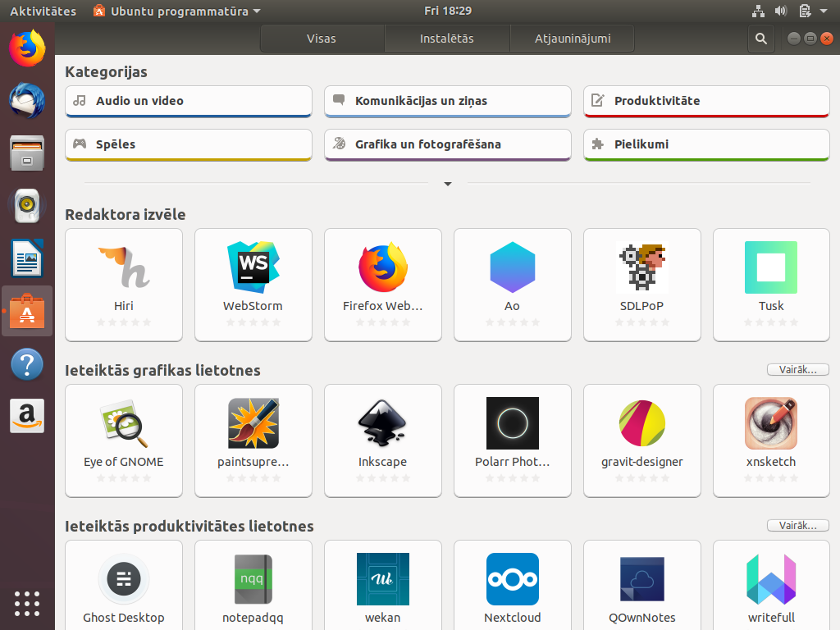Open the Ao hexagon app icon
Viewport: 840px width, 630px height.
coord(513,267)
